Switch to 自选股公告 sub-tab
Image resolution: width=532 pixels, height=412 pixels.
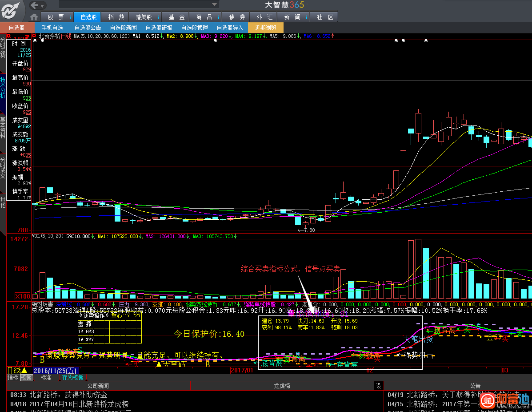[88, 28]
